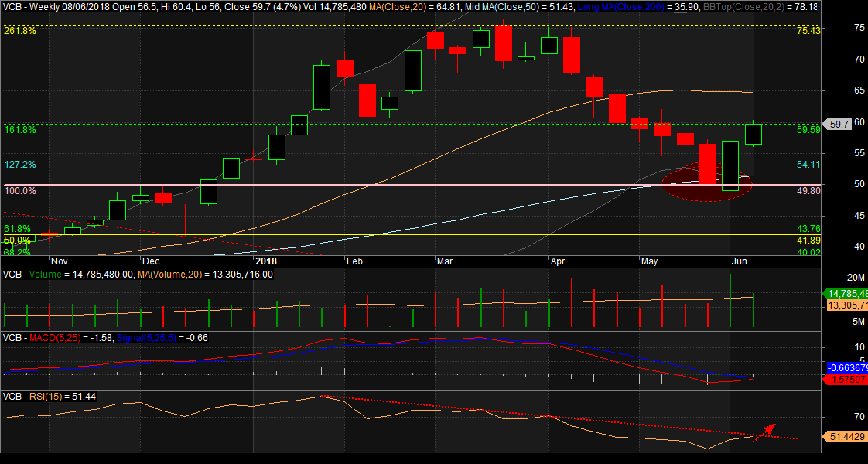This screenshot has width=868, height=464.
Task: Click the 59.7 current price tag
Action: pyautogui.click(x=839, y=124)
